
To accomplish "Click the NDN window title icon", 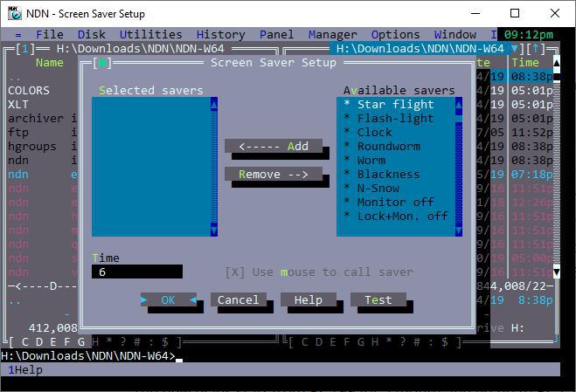I will pos(15,13).
